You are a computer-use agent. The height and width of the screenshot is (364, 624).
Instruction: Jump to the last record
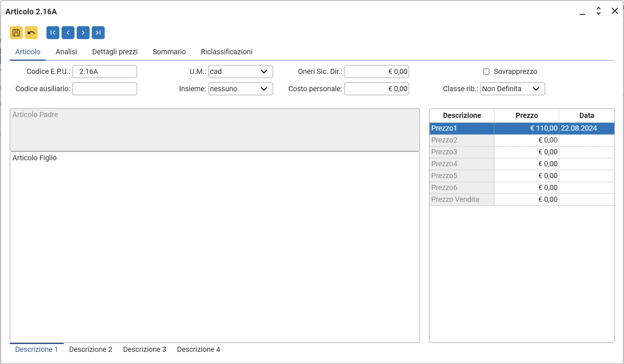point(98,33)
